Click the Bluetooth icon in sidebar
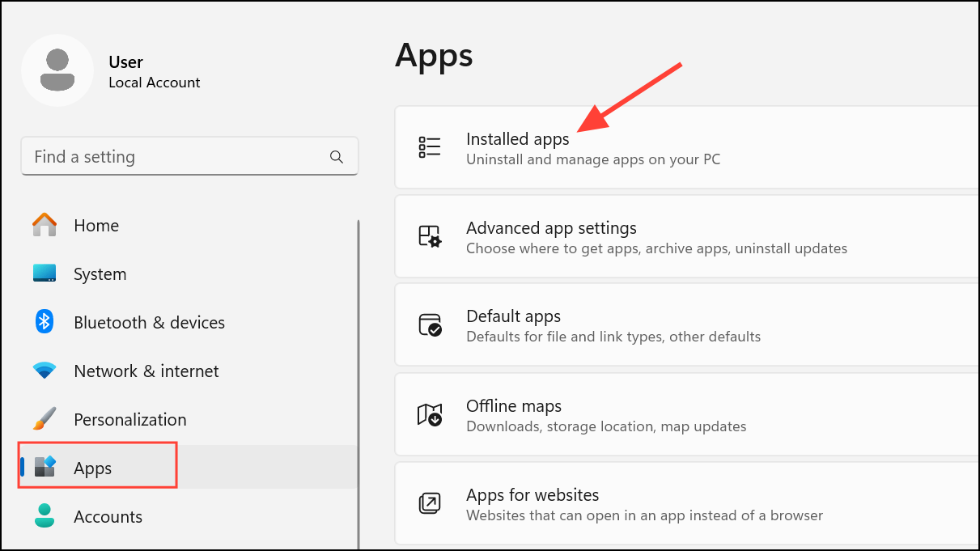980x551 pixels. pyautogui.click(x=45, y=322)
